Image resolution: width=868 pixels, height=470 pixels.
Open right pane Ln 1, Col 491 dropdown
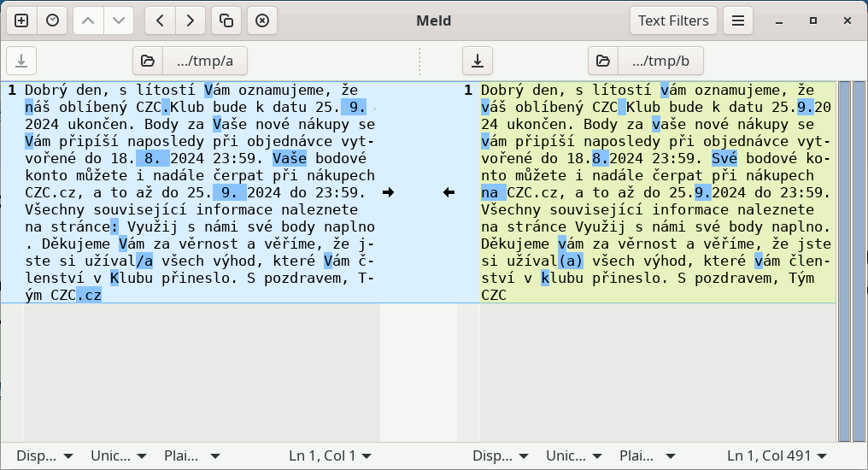[777, 456]
